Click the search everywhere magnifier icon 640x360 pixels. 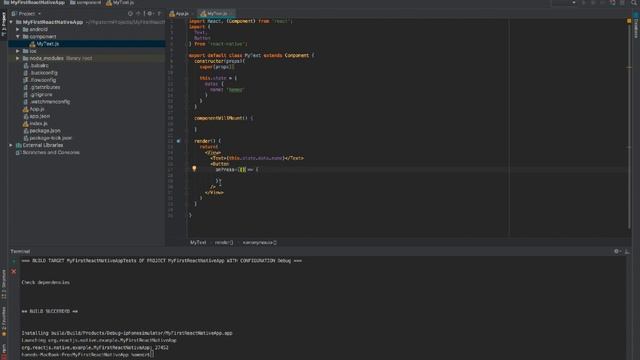point(635,3)
